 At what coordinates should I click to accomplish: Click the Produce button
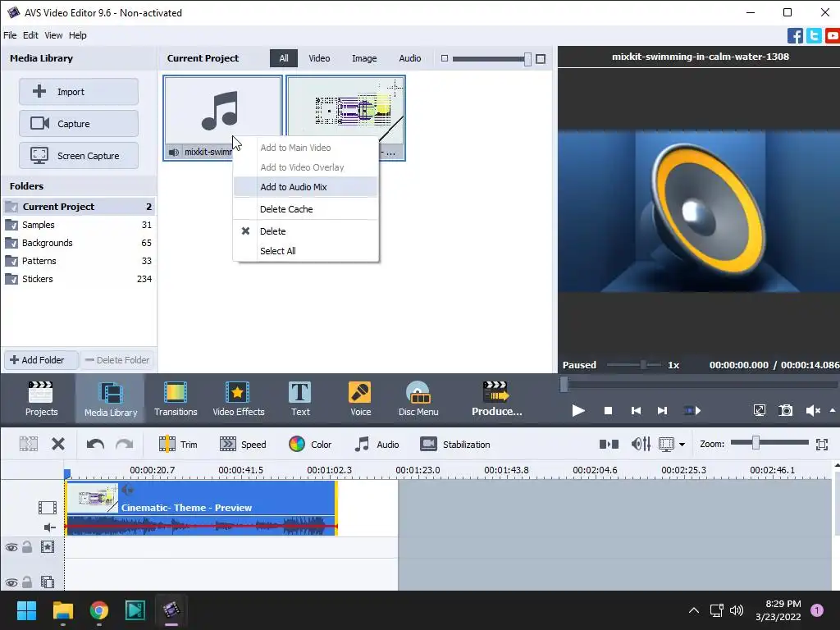point(496,399)
